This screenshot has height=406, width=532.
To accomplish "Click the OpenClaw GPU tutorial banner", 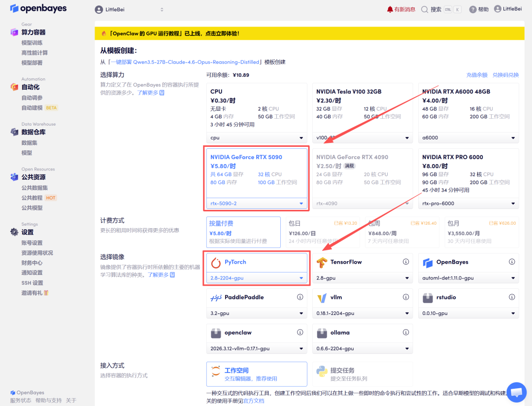I will coord(309,34).
